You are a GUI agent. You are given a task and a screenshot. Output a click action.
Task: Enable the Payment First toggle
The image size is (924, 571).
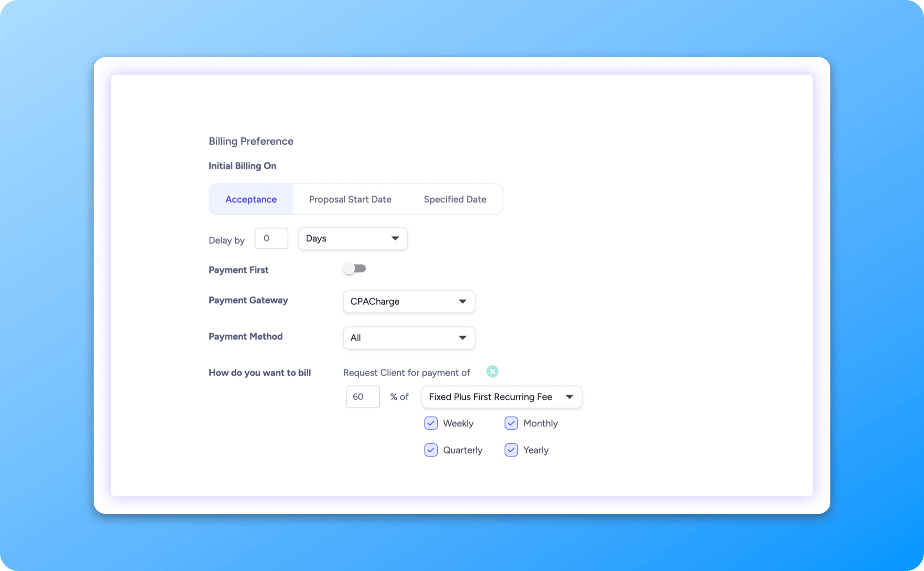pos(354,268)
